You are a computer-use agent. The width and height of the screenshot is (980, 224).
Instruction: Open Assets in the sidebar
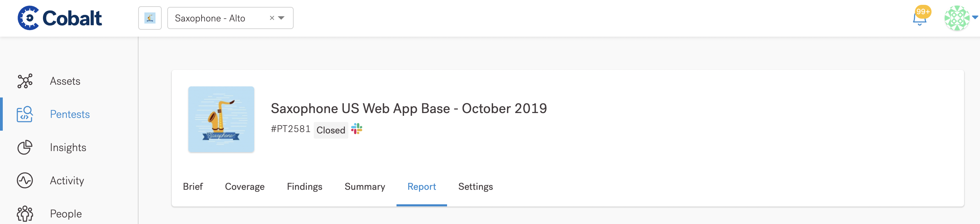(x=65, y=81)
